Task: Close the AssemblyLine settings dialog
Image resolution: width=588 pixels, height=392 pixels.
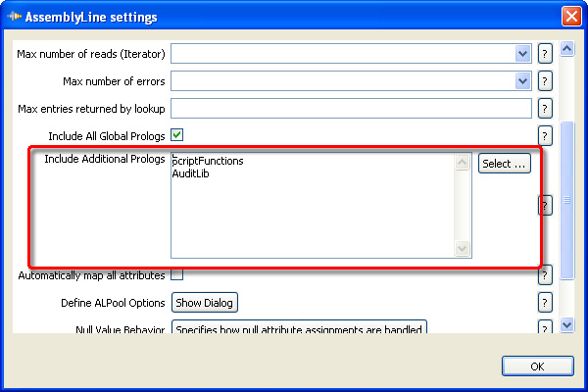Action: (571, 17)
